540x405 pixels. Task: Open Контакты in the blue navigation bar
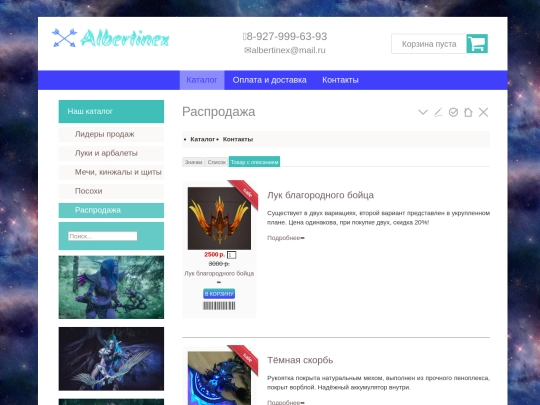point(340,80)
